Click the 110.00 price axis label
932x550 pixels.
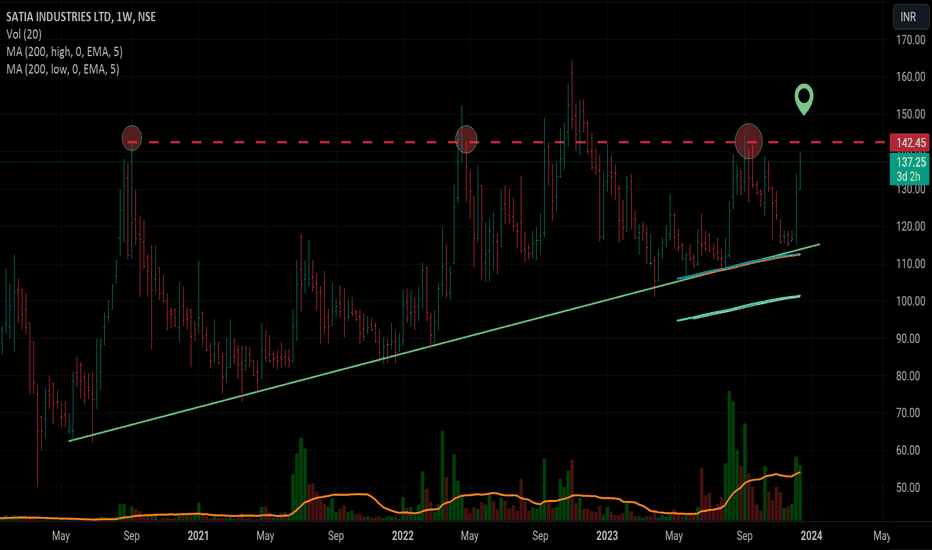(911, 264)
